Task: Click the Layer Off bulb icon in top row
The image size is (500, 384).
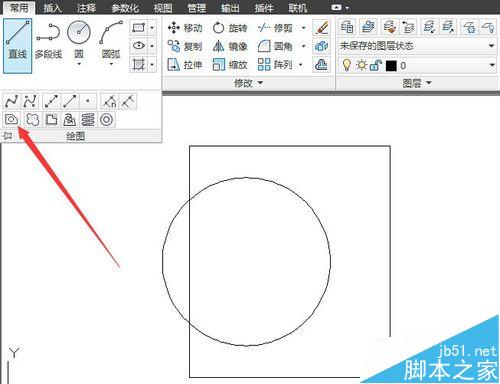Action: click(x=489, y=27)
